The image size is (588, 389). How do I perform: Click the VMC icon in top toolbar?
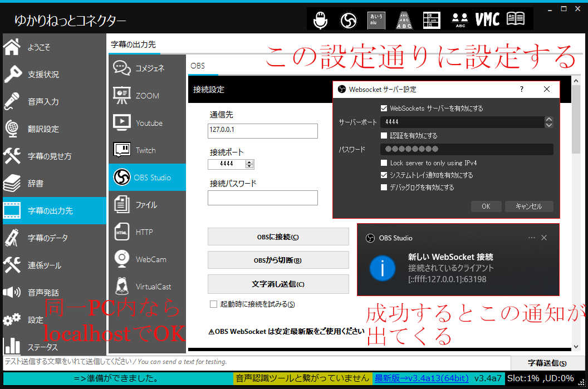tap(487, 19)
